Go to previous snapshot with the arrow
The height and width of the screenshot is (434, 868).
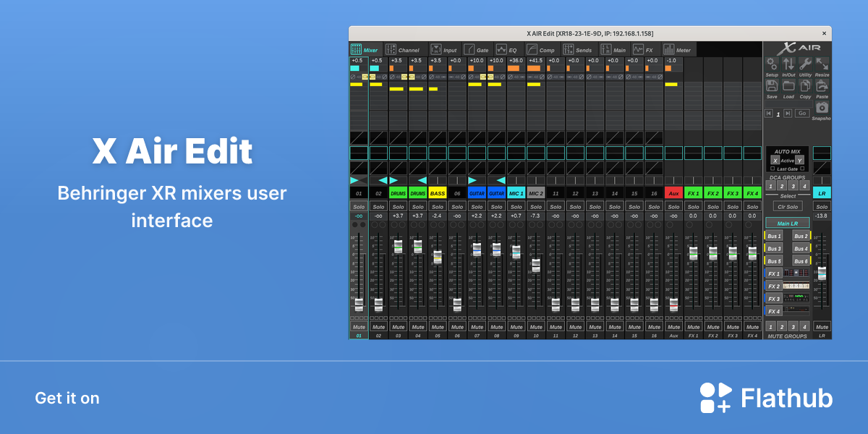tap(769, 114)
